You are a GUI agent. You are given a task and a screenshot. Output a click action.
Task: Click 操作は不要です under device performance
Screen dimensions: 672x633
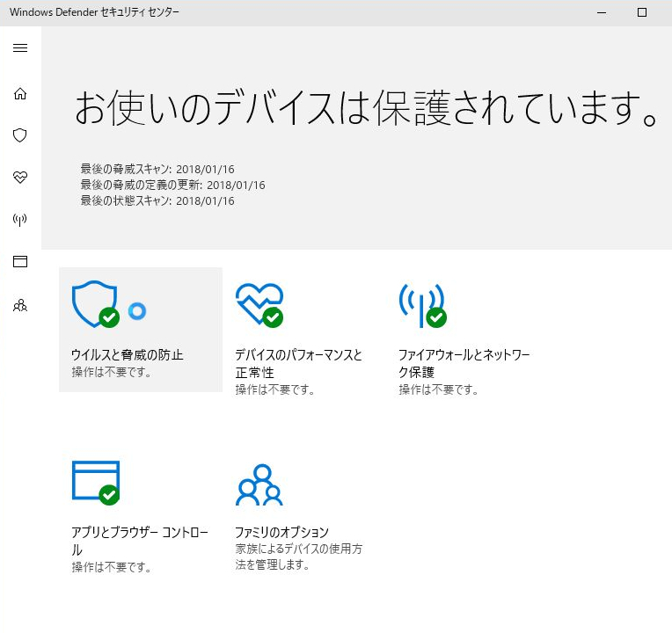[x=275, y=389]
